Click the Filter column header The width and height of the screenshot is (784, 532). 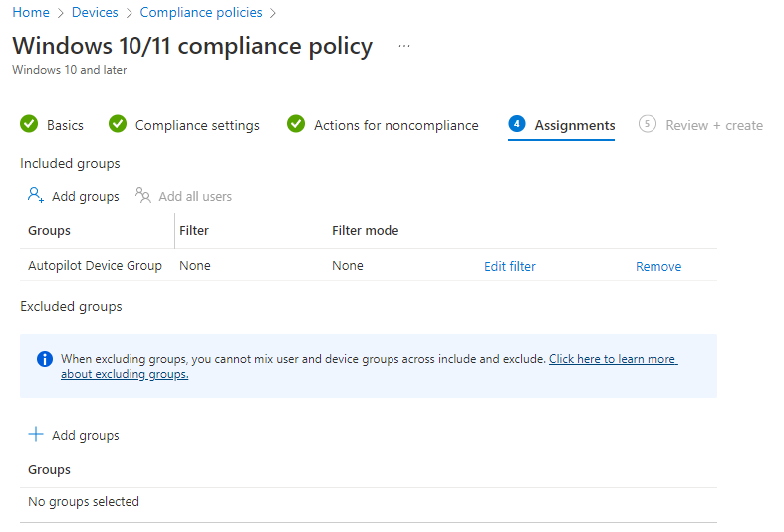pos(194,230)
